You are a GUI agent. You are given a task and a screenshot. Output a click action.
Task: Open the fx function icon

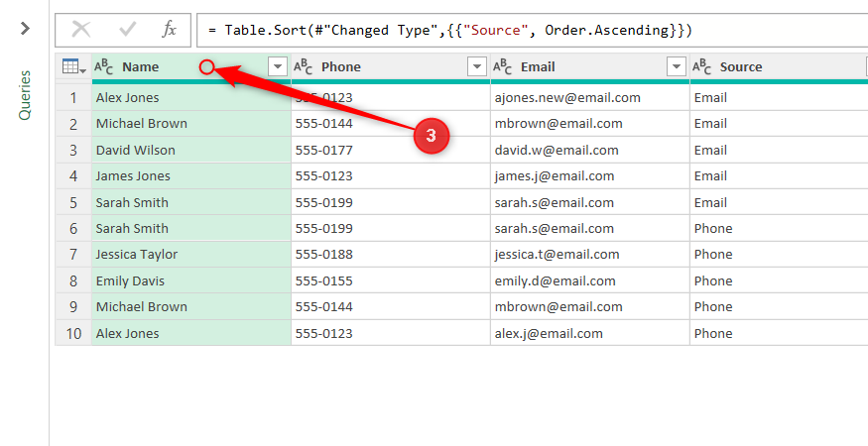169,30
